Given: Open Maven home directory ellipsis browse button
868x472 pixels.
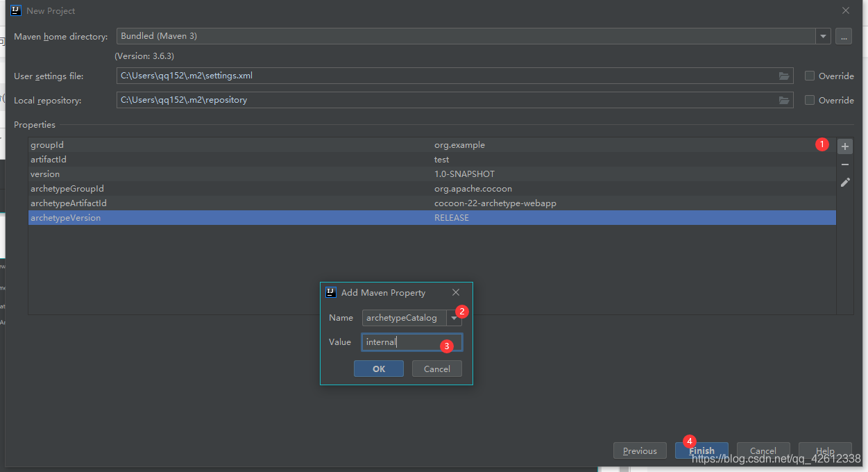Looking at the screenshot, I should pos(843,36).
